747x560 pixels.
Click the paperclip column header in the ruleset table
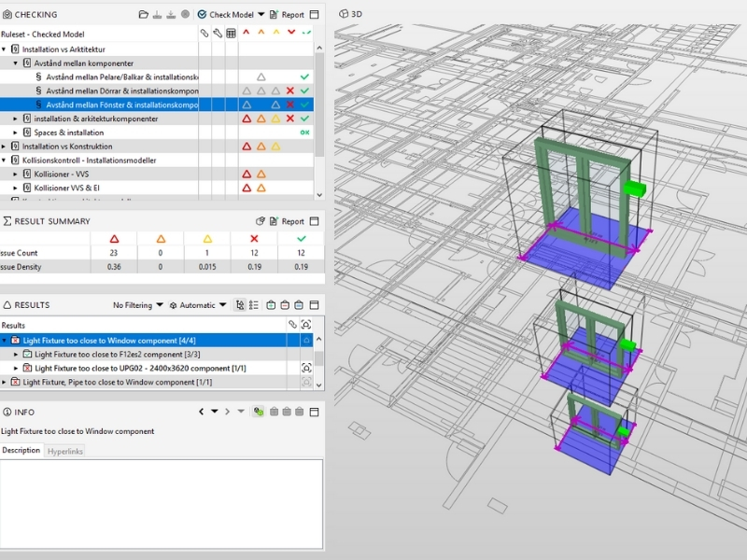[x=204, y=34]
